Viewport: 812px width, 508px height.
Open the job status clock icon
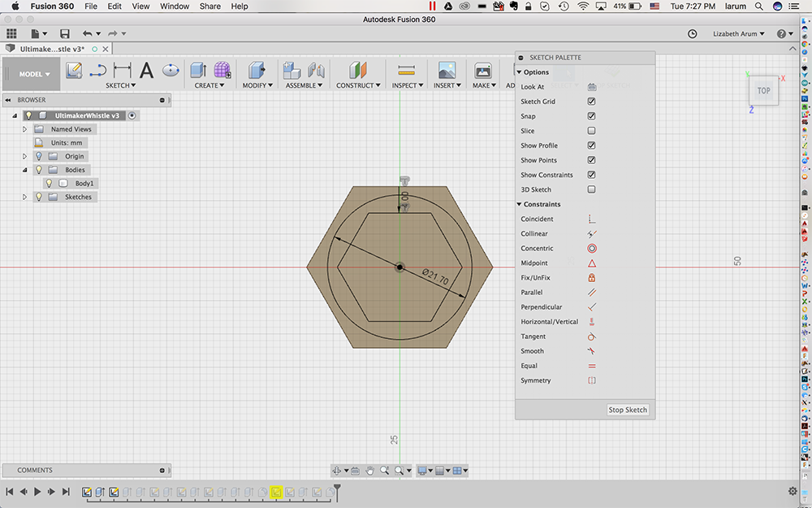693,33
